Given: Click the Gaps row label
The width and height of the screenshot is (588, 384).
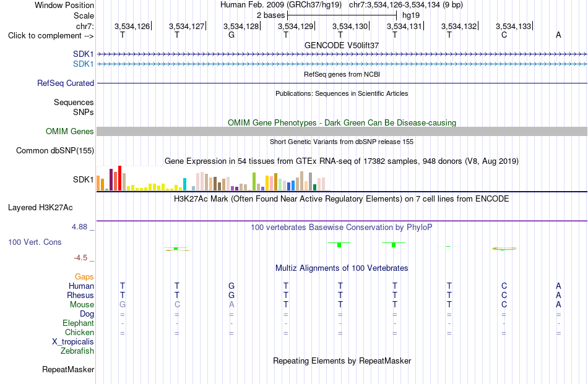Looking at the screenshot, I should tap(84, 277).
